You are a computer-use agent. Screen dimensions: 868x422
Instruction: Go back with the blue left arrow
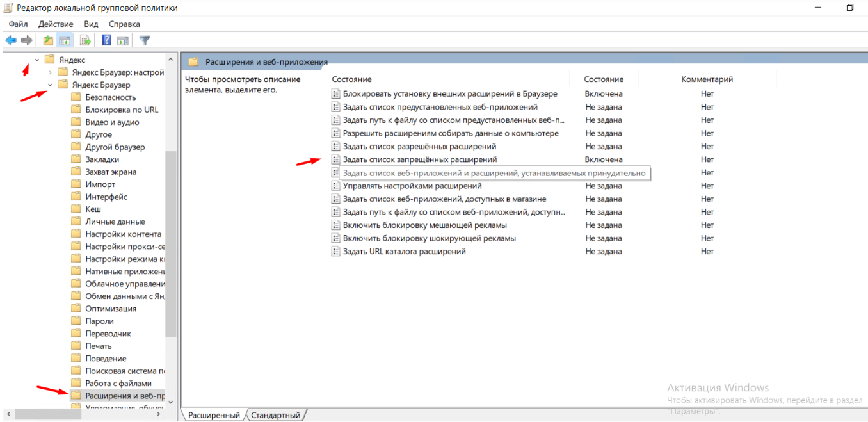tap(11, 40)
